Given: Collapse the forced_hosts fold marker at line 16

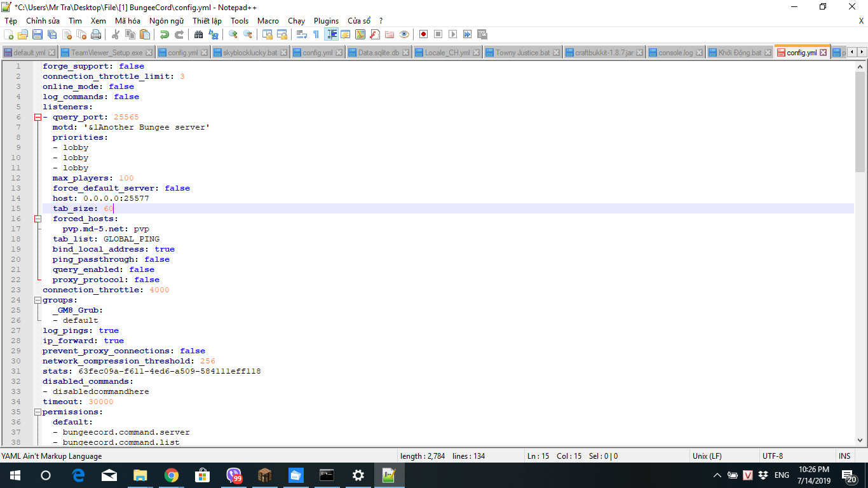Looking at the screenshot, I should (x=37, y=219).
